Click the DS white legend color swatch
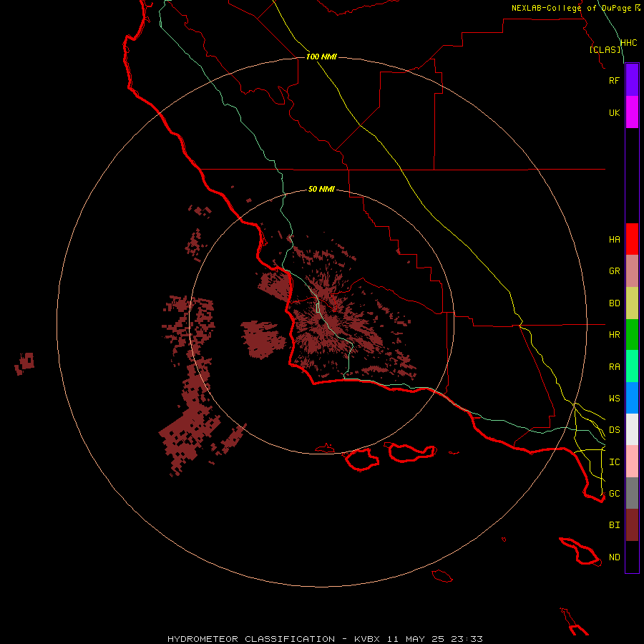 coord(632,429)
